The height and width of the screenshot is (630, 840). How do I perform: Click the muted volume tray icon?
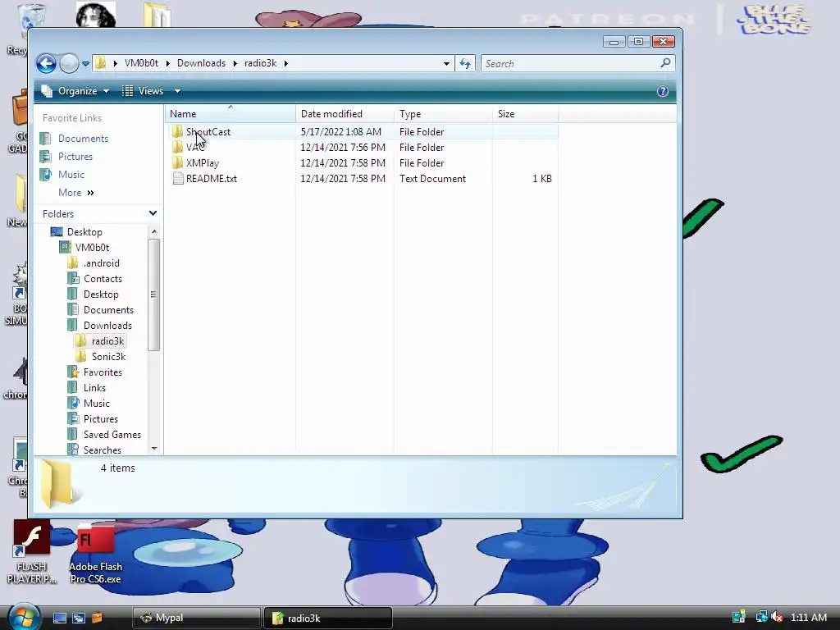(778, 617)
